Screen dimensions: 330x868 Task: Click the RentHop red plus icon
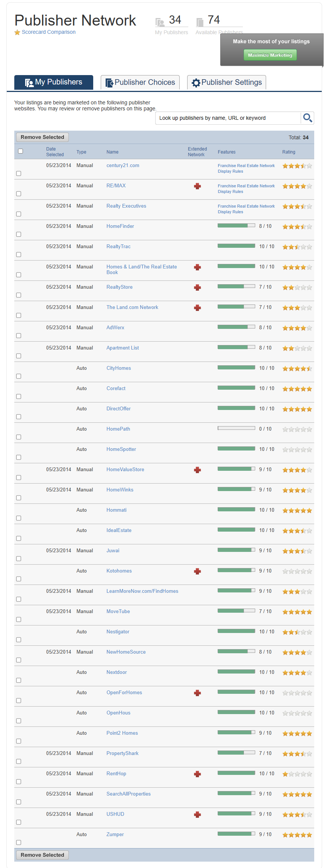197,774
